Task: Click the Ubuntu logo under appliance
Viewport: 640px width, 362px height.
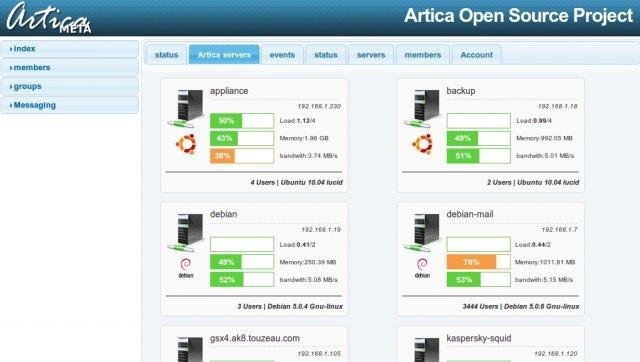Action: pos(186,144)
